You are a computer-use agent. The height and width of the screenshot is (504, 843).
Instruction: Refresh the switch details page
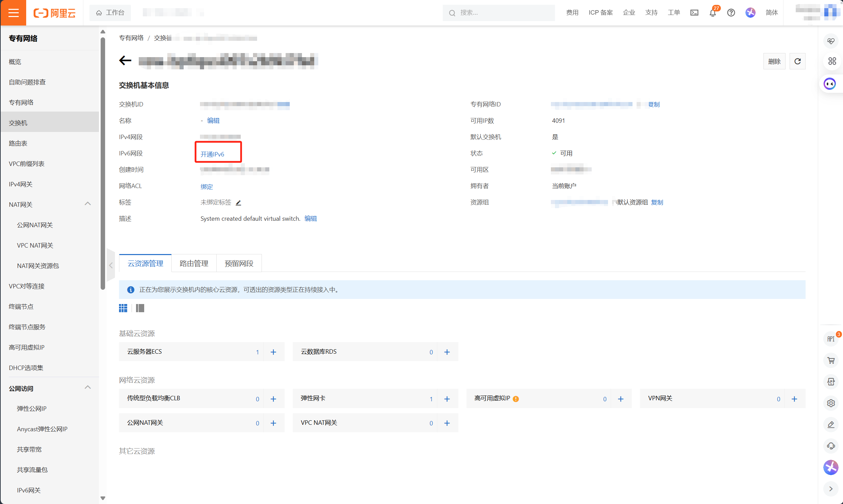tap(797, 61)
